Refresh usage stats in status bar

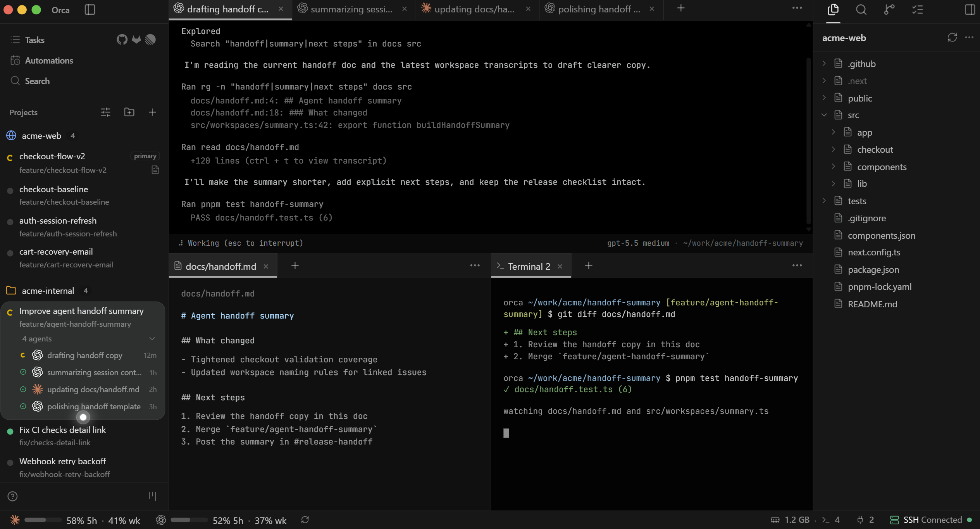click(305, 520)
